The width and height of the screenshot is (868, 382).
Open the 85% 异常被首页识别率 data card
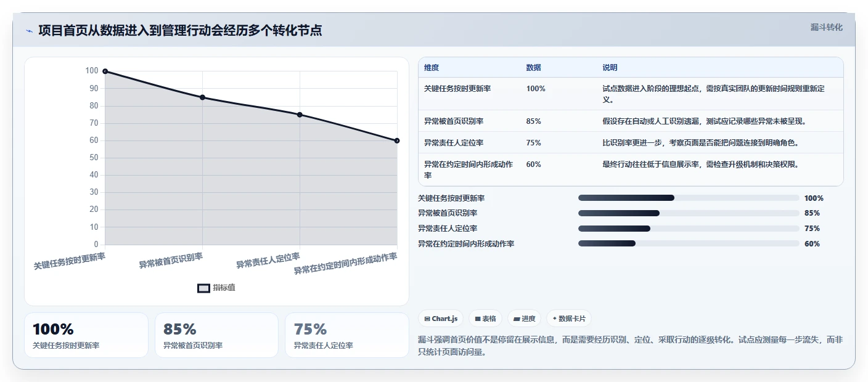click(216, 335)
